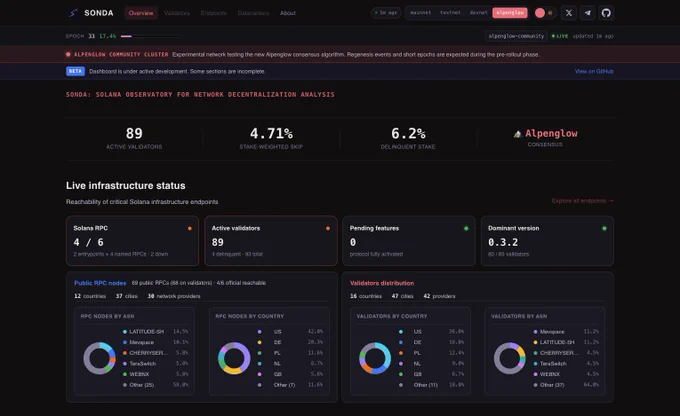Click orange status dot on Solana RPC card
The height and width of the screenshot is (416, 680).
190,228
